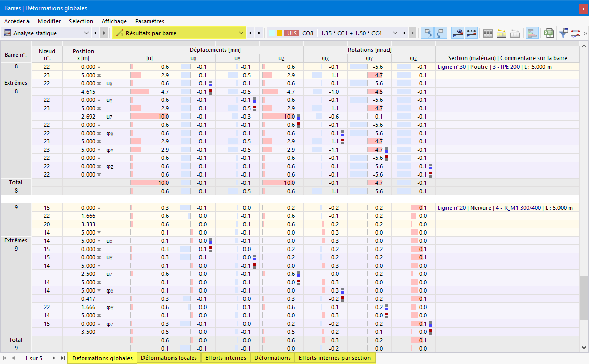
Task: Go to the next table page
Action: coord(54,358)
